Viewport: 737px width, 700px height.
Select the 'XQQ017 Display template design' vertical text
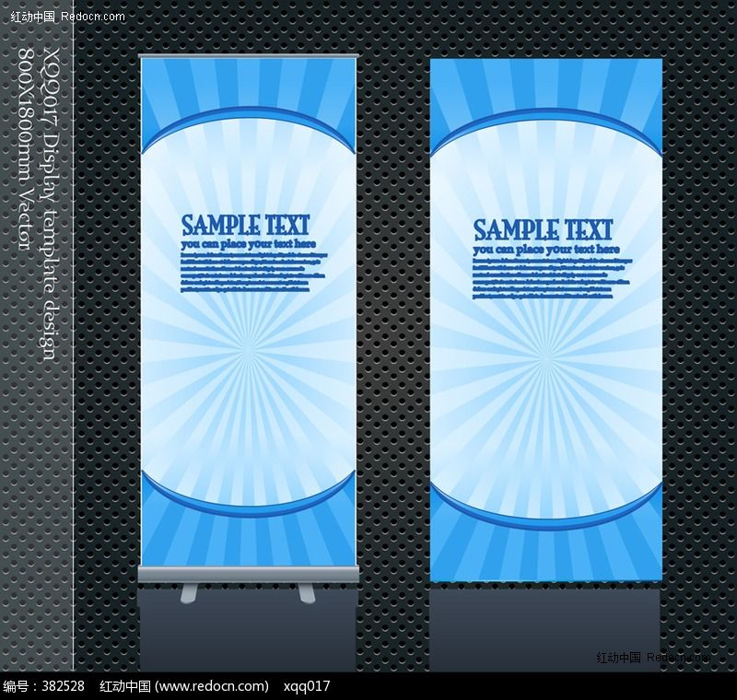coord(51,203)
